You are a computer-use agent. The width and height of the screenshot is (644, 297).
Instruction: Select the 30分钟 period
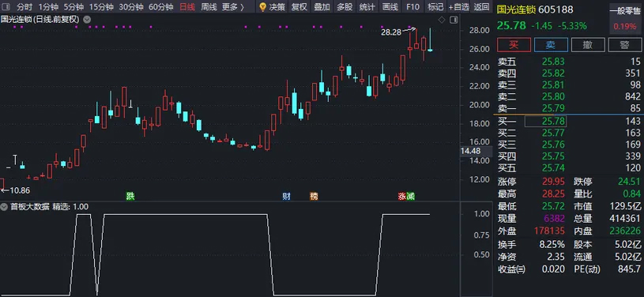[131, 7]
